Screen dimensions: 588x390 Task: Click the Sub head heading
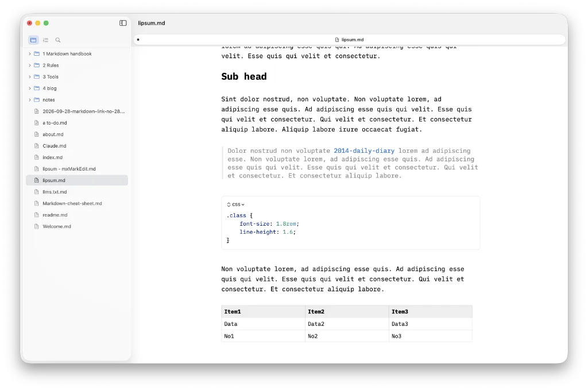coord(243,76)
